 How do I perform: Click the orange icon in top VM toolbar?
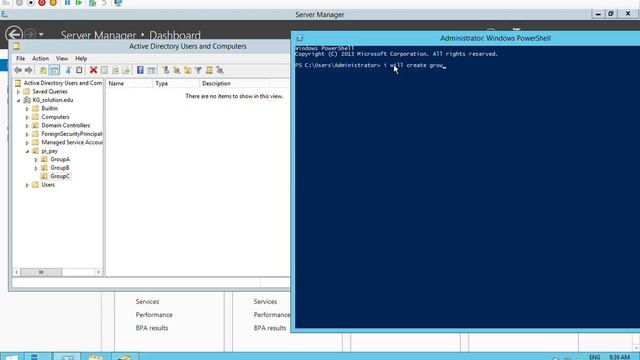[x=53, y=3]
